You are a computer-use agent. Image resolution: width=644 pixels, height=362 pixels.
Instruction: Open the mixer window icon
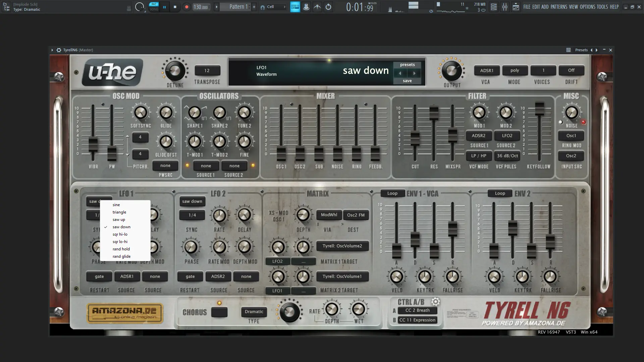coord(505,7)
